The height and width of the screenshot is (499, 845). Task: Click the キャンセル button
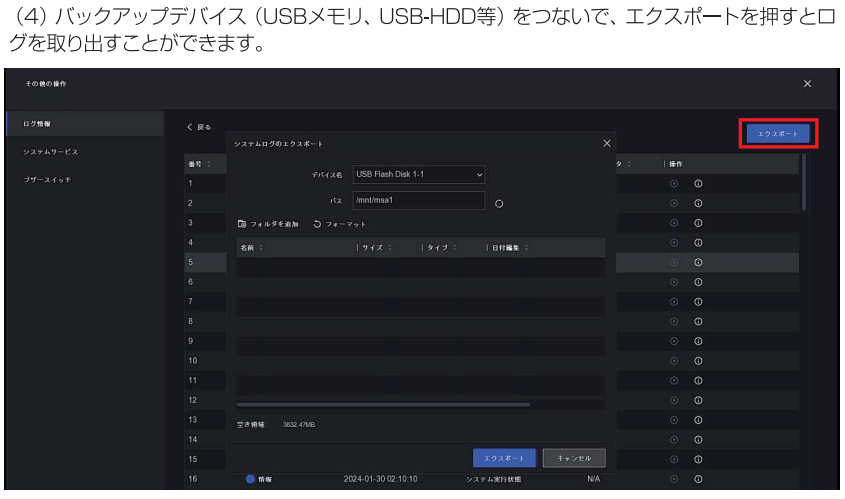tap(574, 459)
